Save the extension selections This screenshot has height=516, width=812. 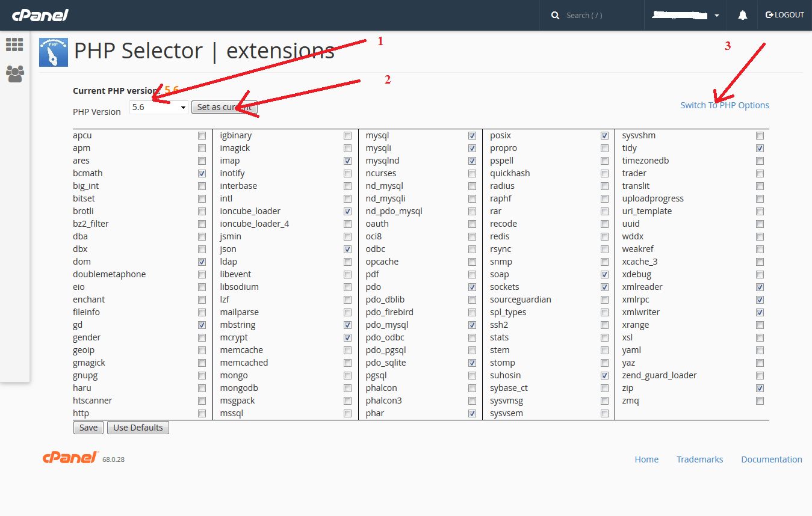88,427
